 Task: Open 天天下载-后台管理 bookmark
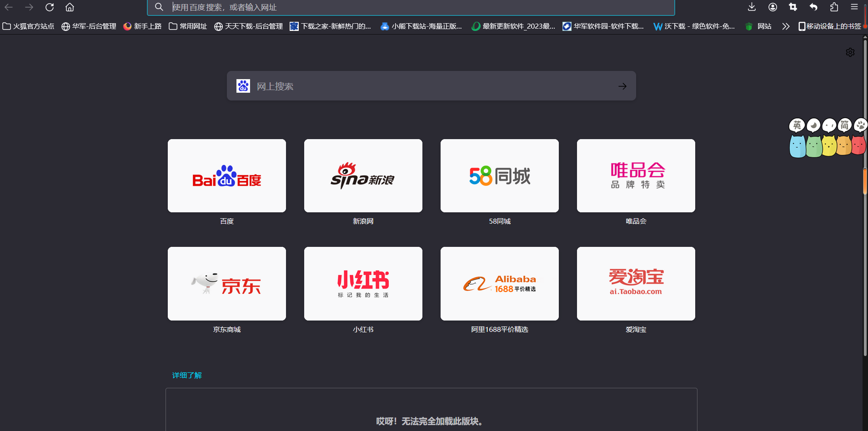(x=248, y=26)
